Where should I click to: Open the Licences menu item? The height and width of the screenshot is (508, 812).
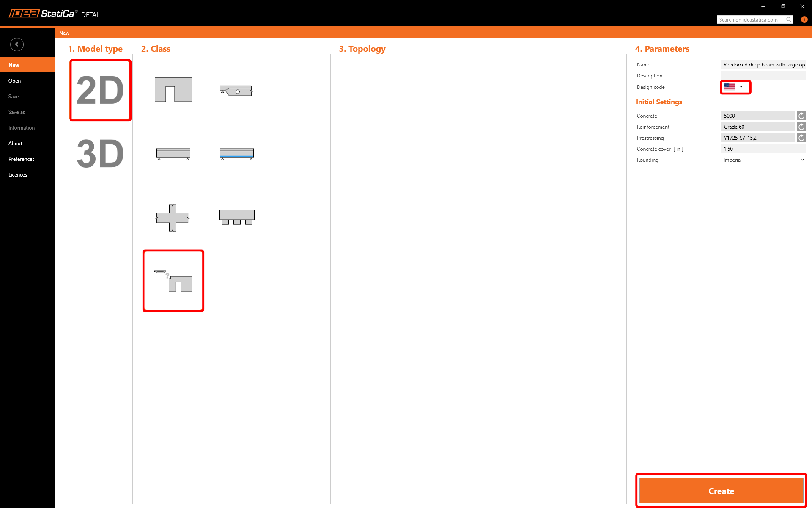click(18, 175)
